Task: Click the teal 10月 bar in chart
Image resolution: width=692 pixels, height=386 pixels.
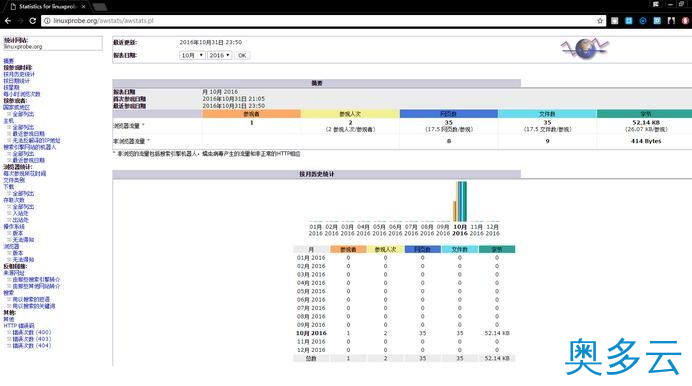Action: [465, 201]
